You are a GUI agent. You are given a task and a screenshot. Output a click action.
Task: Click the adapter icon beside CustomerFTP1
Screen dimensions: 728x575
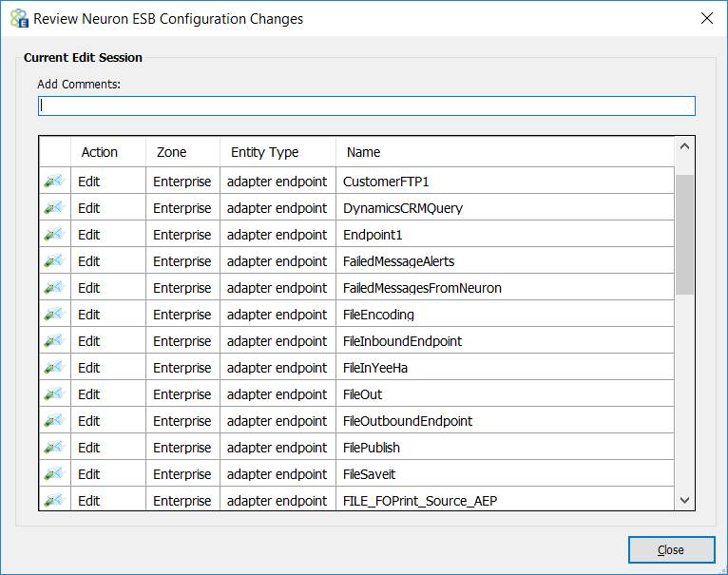click(54, 182)
